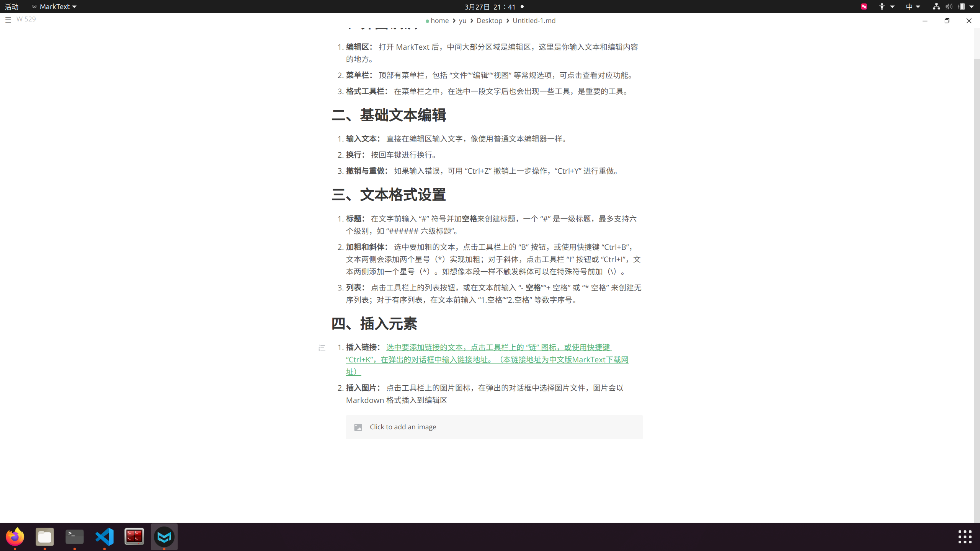Open the 中 input method dropdown
Image resolution: width=980 pixels, height=551 pixels.
click(913, 7)
